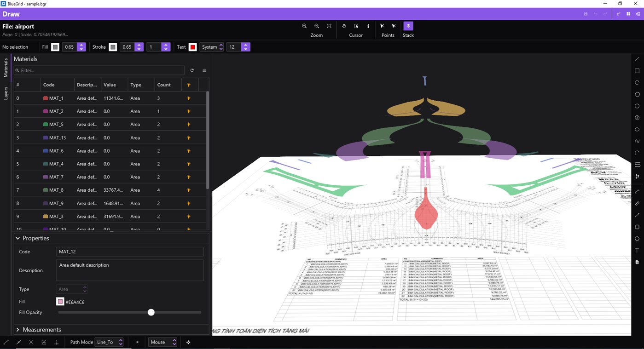Select the hand pan cursor tool

click(344, 26)
